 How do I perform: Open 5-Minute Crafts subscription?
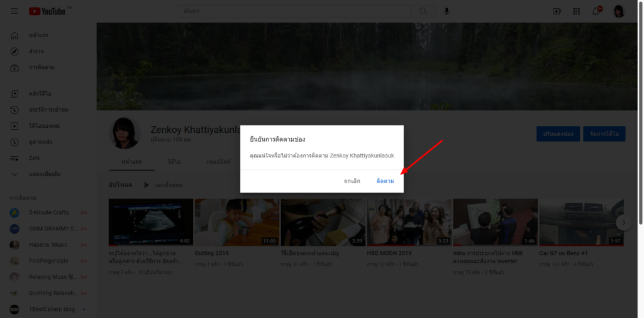48,213
